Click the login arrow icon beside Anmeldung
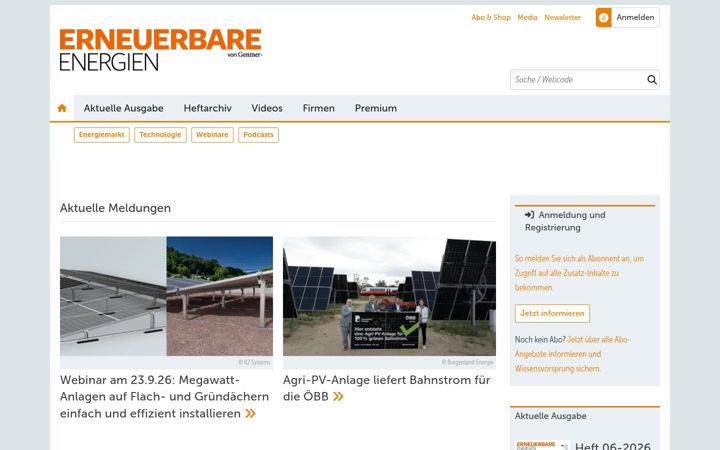This screenshot has width=720, height=450. (529, 215)
